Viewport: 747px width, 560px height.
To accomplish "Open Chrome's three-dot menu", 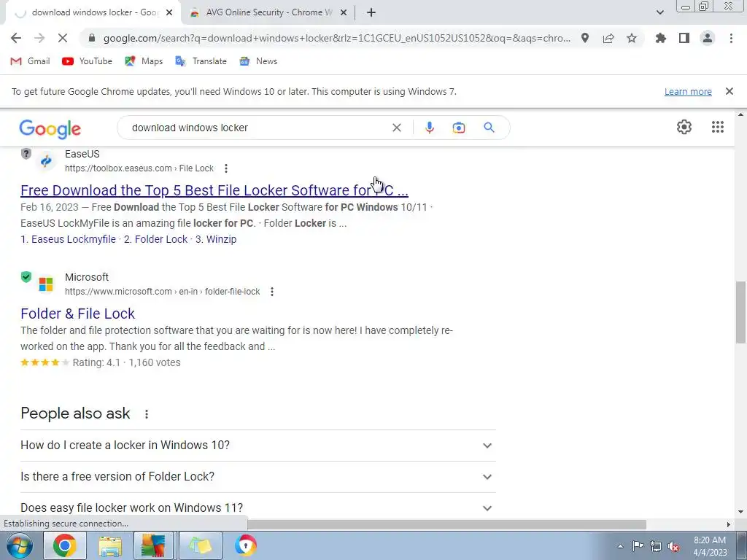I will coord(731,38).
